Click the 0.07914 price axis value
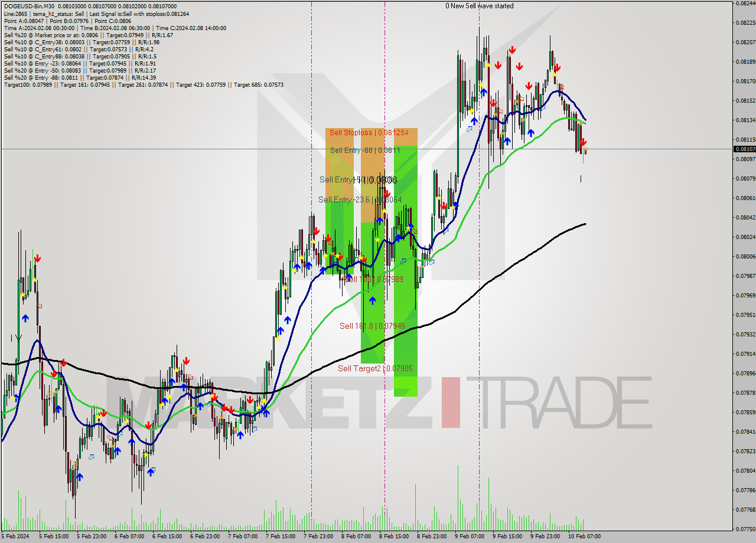Image resolution: width=756 pixels, height=543 pixels. click(x=745, y=354)
